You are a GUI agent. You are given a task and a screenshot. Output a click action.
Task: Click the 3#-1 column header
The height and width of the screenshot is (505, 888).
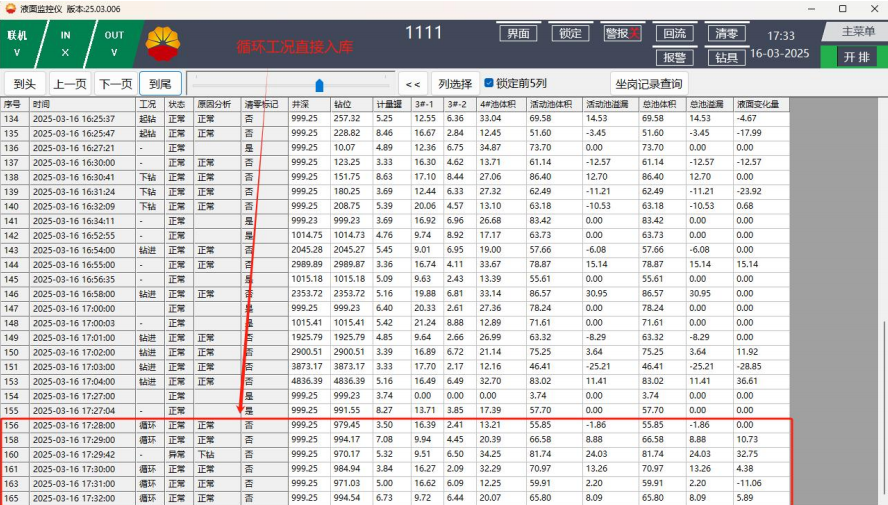tap(428, 104)
